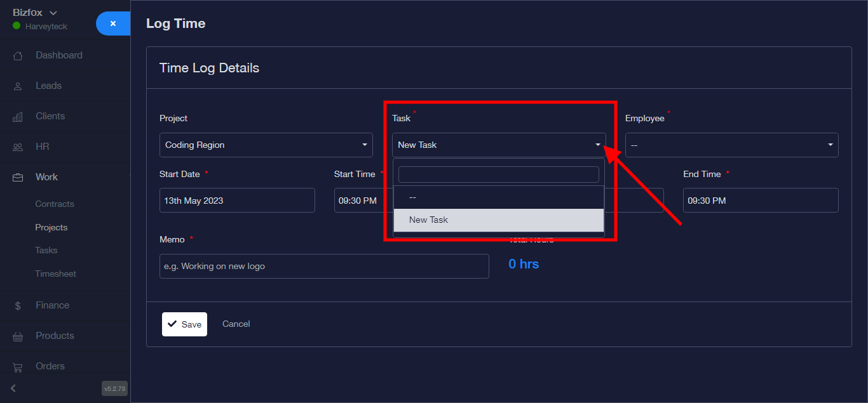The image size is (868, 403).
Task: Click the Orders cart icon
Action: pos(18,367)
